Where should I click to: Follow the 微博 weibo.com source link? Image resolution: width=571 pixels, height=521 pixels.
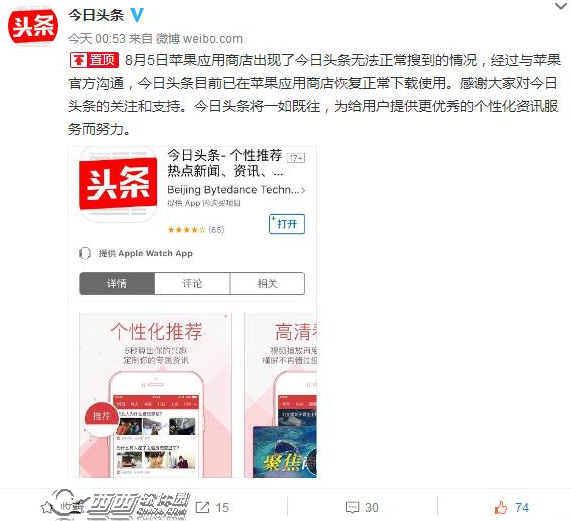pyautogui.click(x=199, y=39)
